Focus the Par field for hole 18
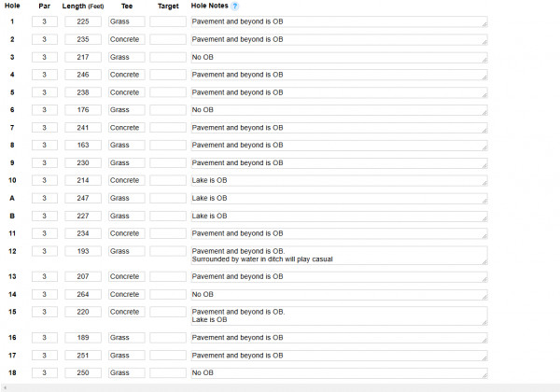 click(x=44, y=372)
